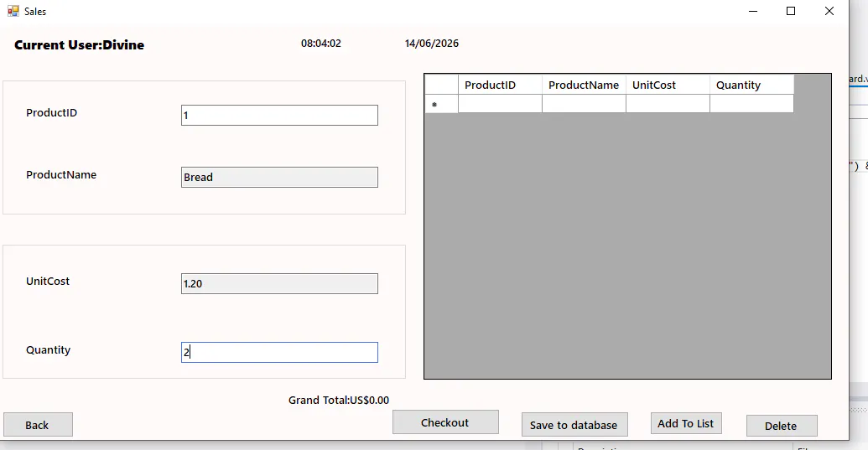
Task: Click the UnitCost field showing 1.20
Action: click(x=279, y=283)
